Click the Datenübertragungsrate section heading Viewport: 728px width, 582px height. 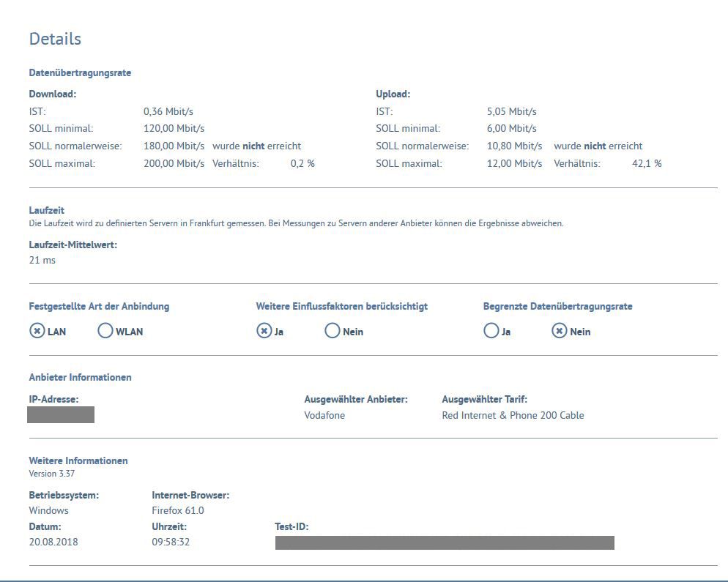80,73
